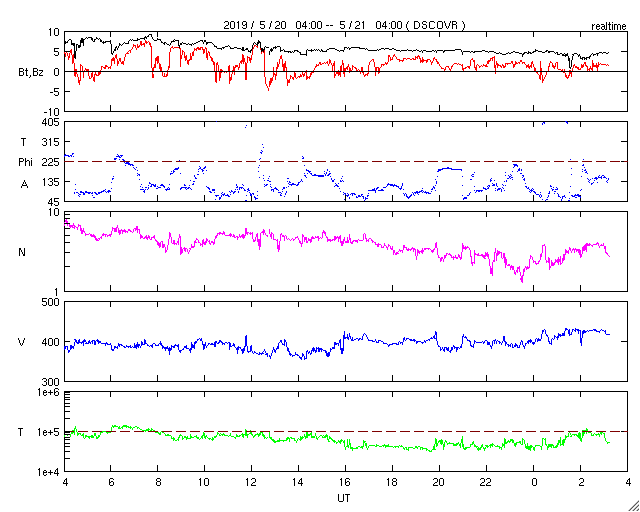Click the "1e+5" temperature tick label
The image size is (640, 512).
tap(48, 432)
